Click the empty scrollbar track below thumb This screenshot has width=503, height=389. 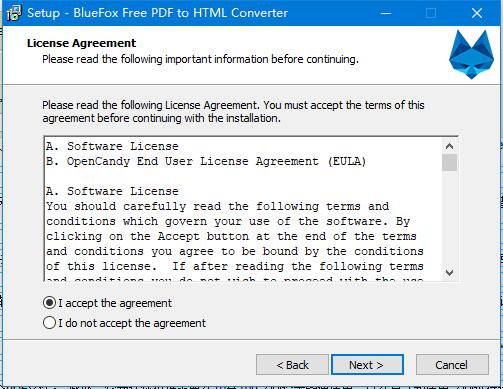449,218
